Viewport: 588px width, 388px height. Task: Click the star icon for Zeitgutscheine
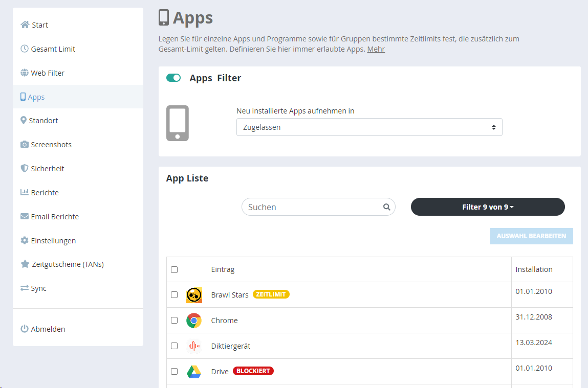(25, 264)
